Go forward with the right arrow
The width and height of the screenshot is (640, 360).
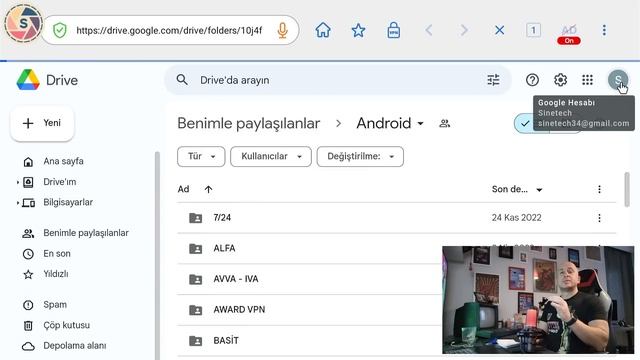point(464,30)
